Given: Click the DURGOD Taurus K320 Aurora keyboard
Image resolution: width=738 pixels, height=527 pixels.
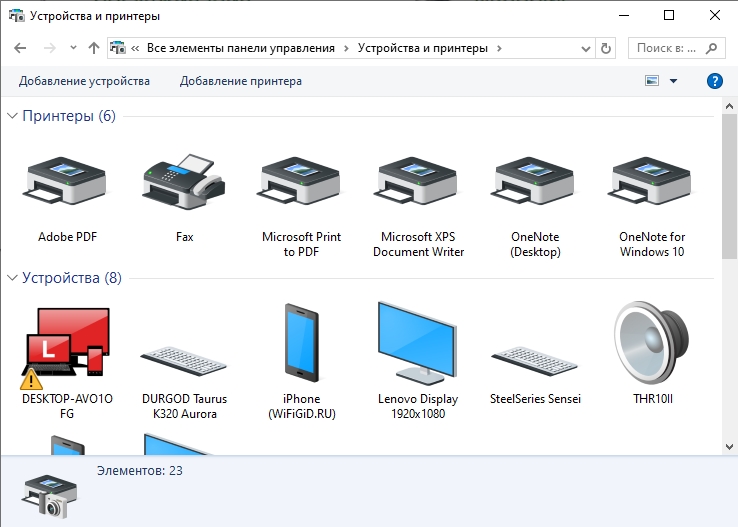Looking at the screenshot, I should 184,357.
